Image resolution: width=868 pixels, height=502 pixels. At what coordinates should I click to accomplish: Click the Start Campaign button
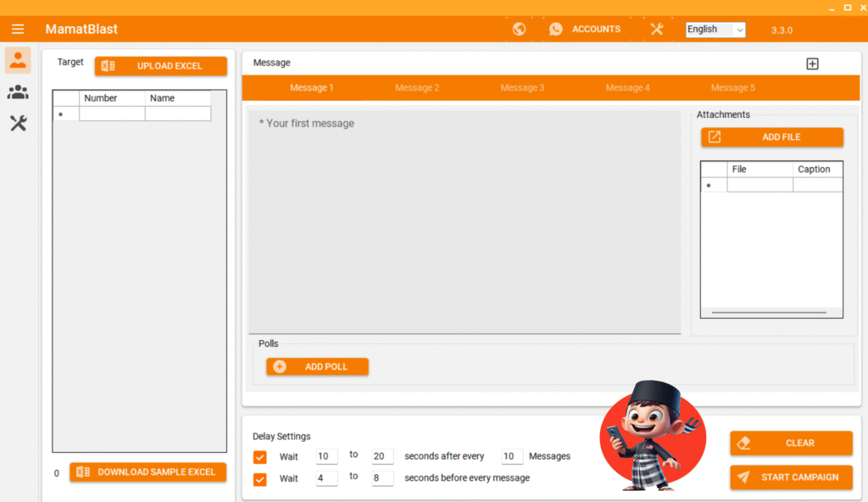(791, 477)
